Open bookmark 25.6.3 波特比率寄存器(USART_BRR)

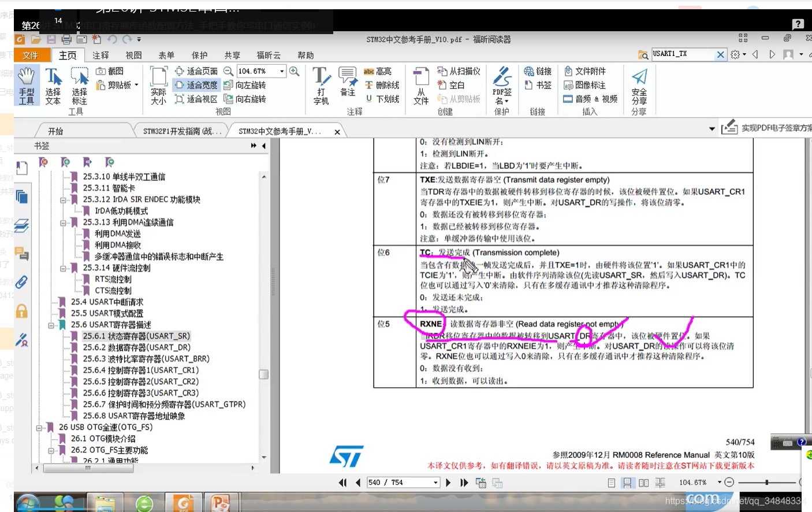[146, 359]
